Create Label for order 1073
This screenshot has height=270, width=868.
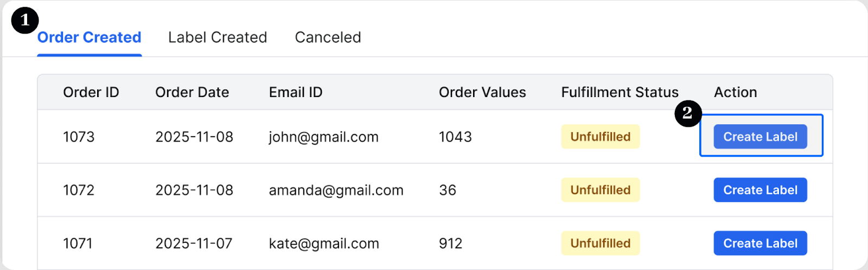(760, 137)
